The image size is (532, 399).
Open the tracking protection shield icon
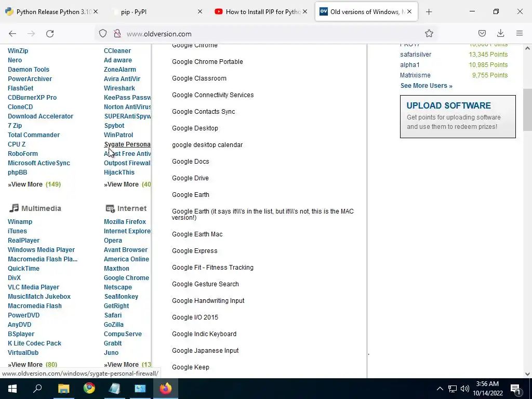[x=103, y=33]
